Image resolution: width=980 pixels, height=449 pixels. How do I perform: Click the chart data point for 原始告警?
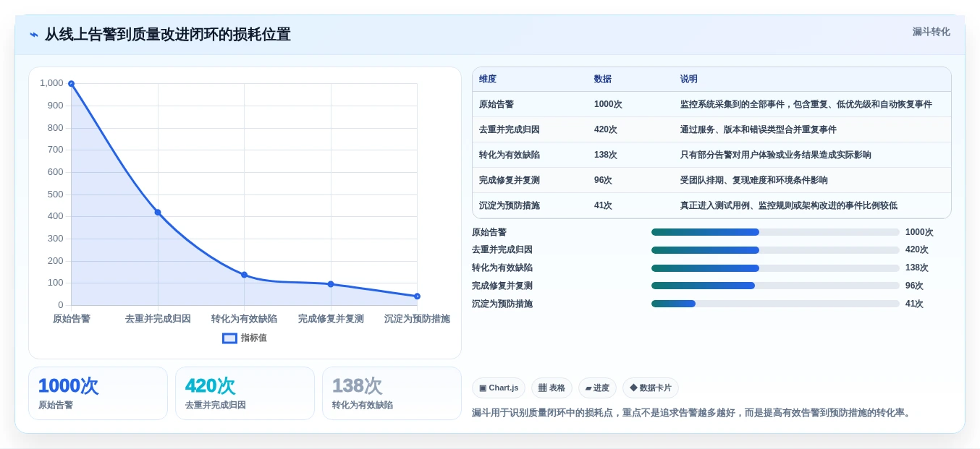coord(71,83)
